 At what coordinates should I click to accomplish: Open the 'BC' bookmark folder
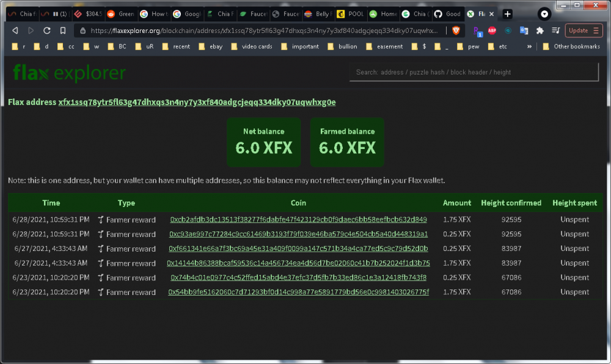[x=117, y=46]
